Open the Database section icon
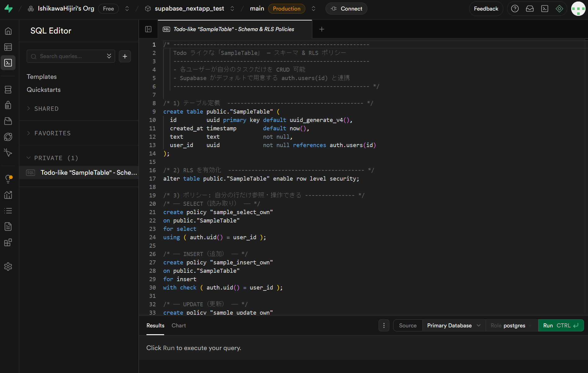 [x=8, y=90]
